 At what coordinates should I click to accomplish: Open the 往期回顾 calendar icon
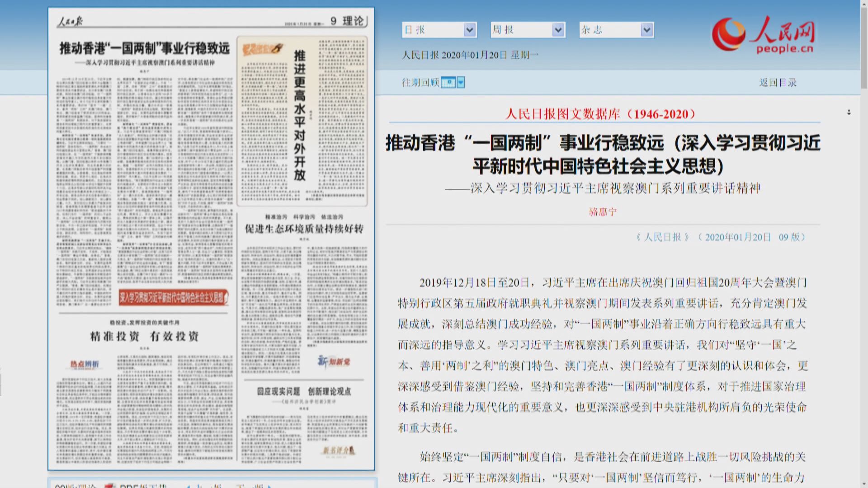click(448, 83)
